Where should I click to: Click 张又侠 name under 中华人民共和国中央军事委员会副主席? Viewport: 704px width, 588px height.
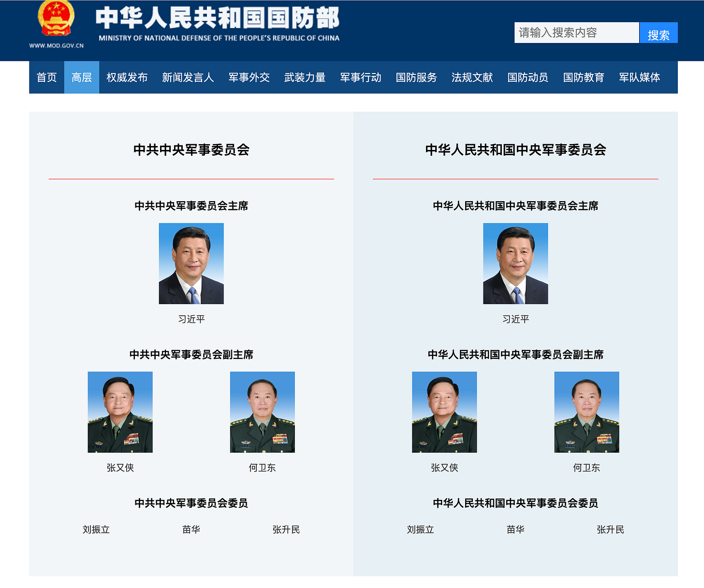coord(444,468)
